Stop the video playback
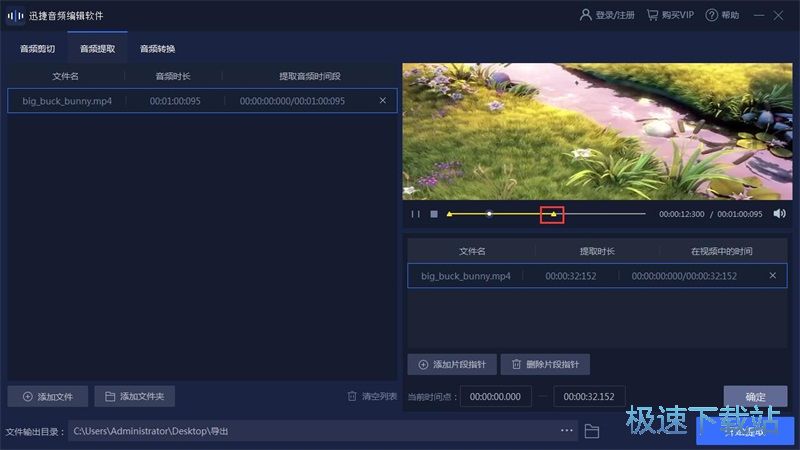Screen dimensions: 800x450 (434, 214)
